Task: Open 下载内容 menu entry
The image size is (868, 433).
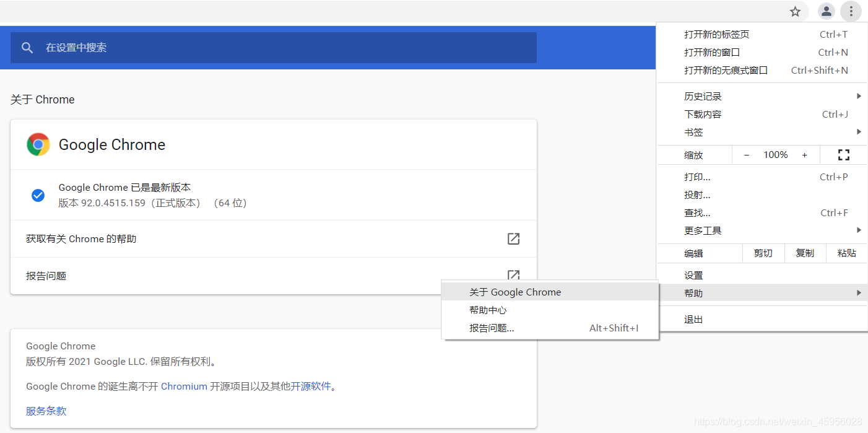Action: [762, 114]
